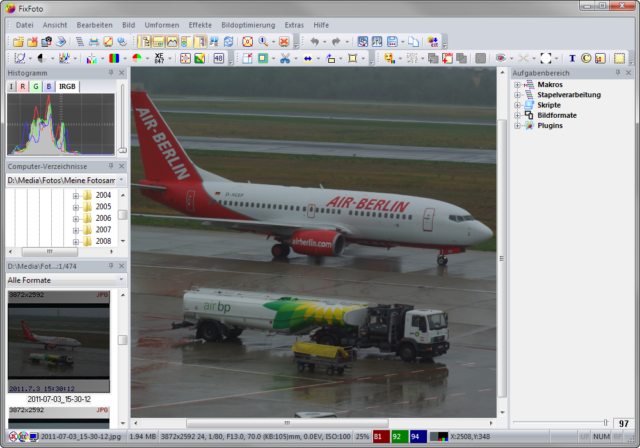The image size is (640, 448).
Task: Expand the 2004 folder
Action: coord(76,196)
